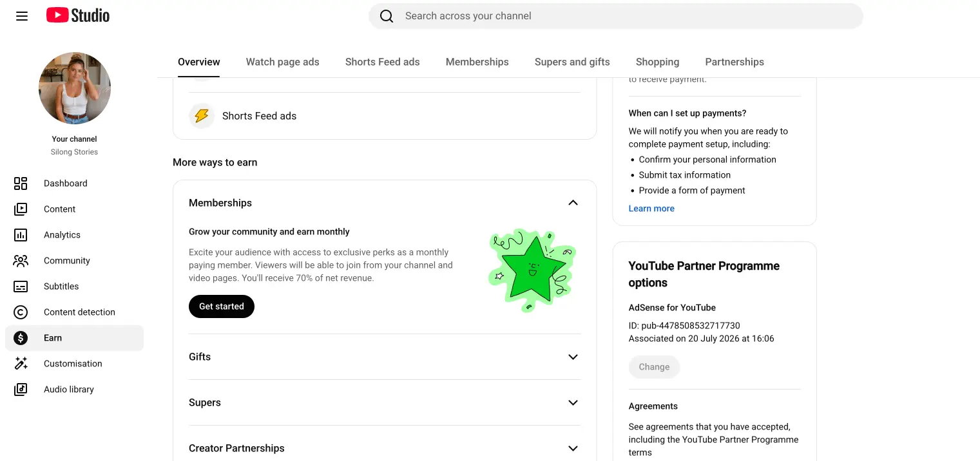This screenshot has height=461, width=980.
Task: Collapse the Memberships section
Action: coord(573,203)
